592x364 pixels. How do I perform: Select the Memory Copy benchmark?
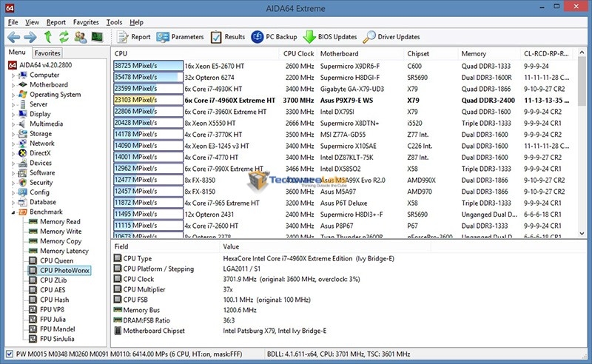pos(61,241)
